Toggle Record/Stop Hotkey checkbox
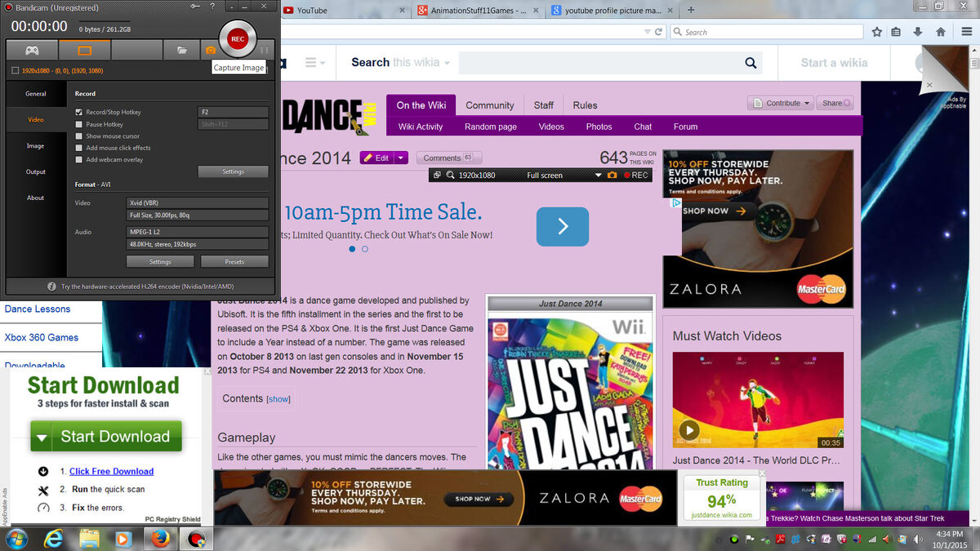The image size is (980, 551). point(78,112)
